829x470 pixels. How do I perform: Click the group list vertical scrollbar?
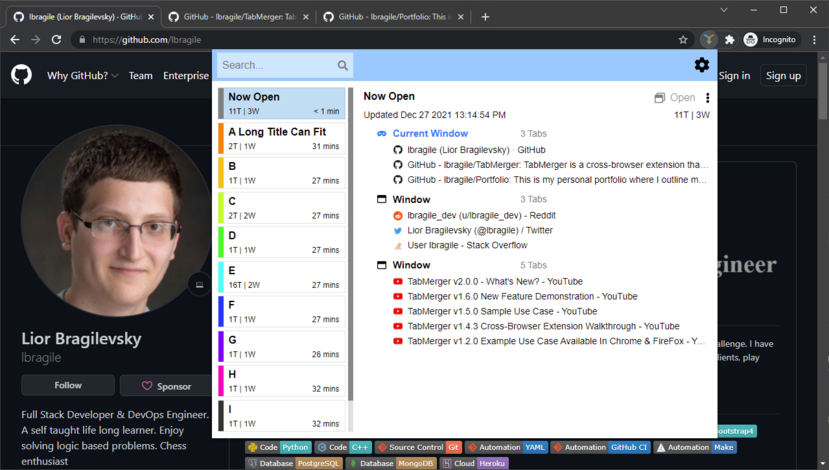pyautogui.click(x=351, y=244)
